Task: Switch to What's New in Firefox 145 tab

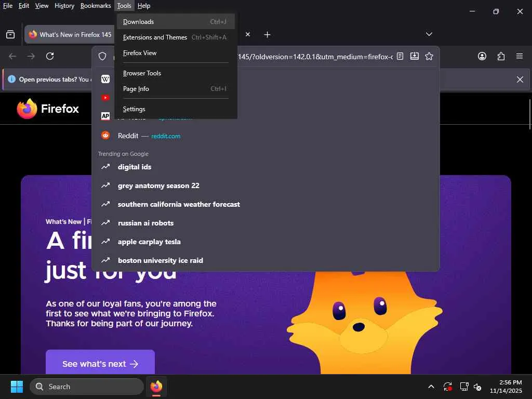Action: 70,35
